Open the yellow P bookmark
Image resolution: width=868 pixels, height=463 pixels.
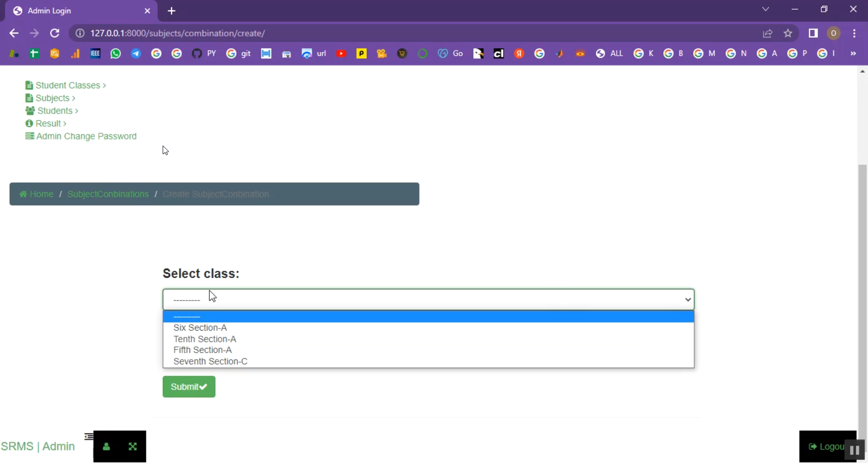click(x=361, y=53)
